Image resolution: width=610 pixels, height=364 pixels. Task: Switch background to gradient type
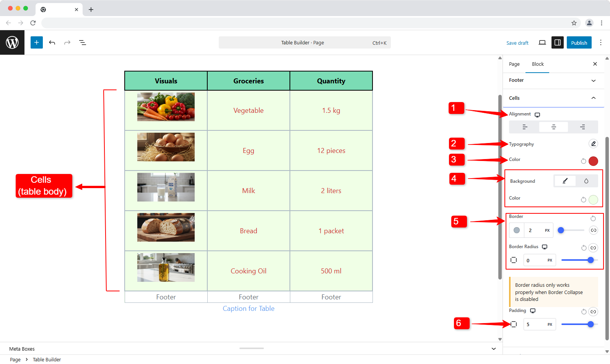click(x=586, y=181)
